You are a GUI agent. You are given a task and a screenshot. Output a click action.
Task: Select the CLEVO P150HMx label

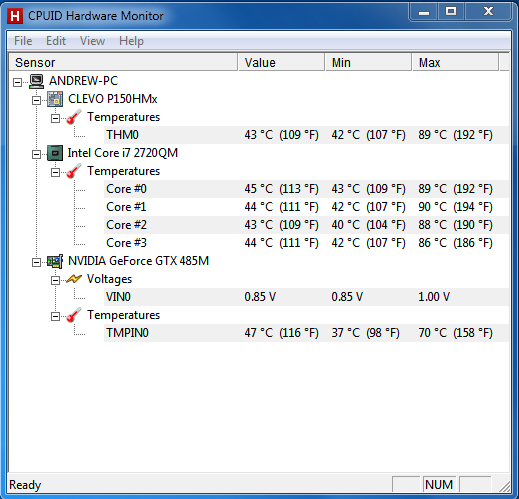tap(113, 99)
